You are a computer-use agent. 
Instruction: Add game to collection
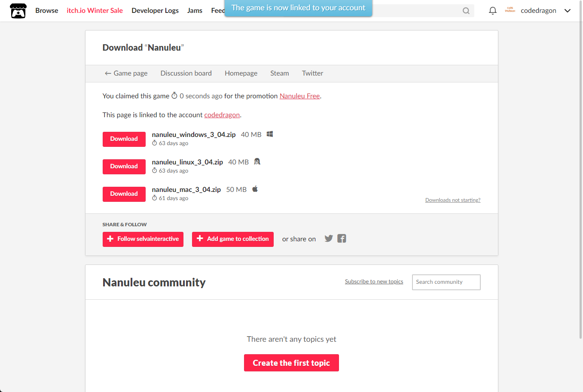[233, 239]
